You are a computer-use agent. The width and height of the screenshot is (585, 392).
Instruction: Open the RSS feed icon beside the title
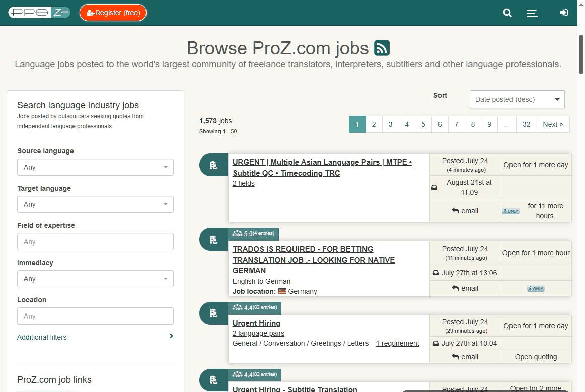point(382,48)
